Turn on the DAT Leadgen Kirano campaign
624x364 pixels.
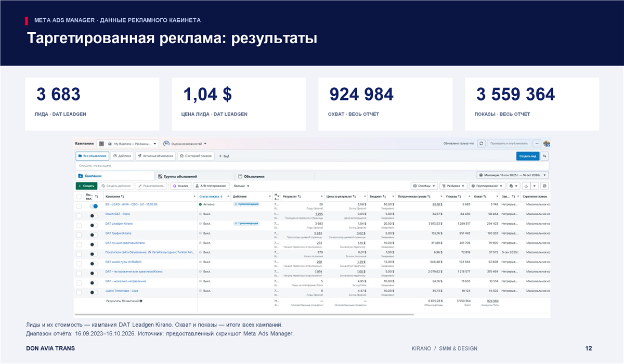click(x=94, y=225)
